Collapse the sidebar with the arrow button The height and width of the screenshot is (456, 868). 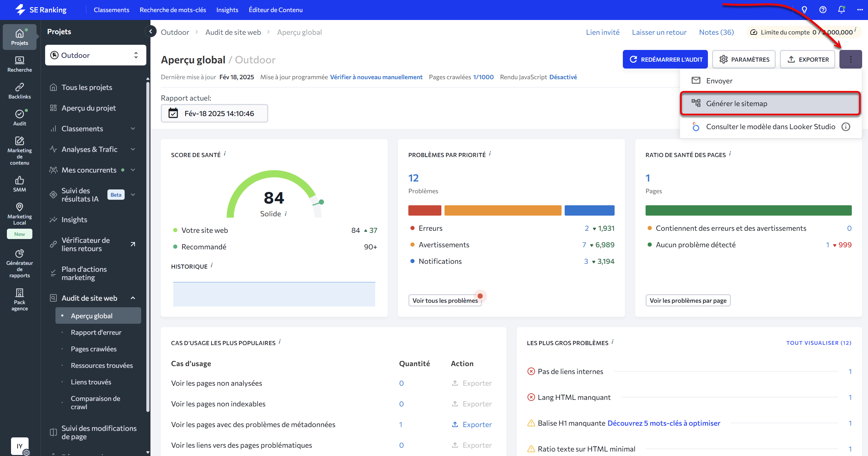[150, 32]
